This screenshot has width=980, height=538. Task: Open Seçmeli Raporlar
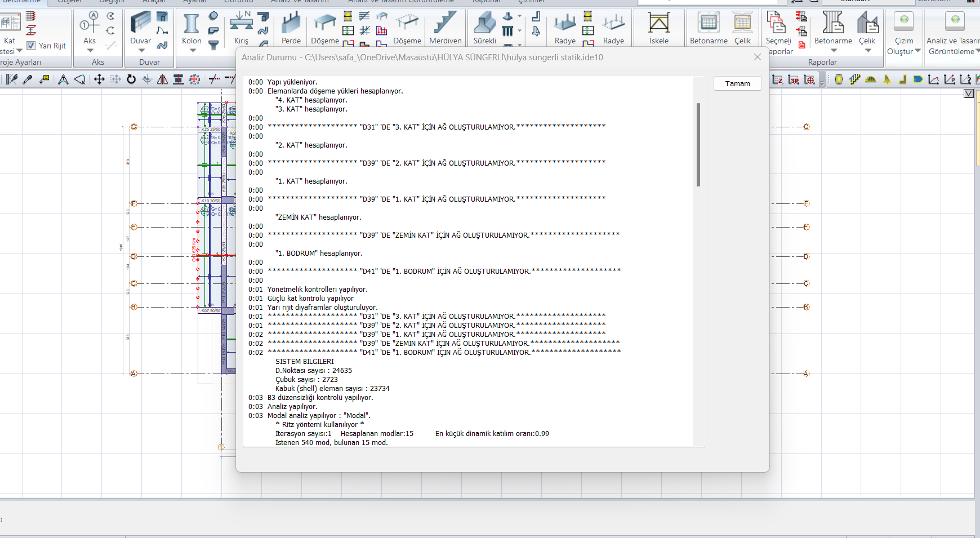[x=778, y=31]
